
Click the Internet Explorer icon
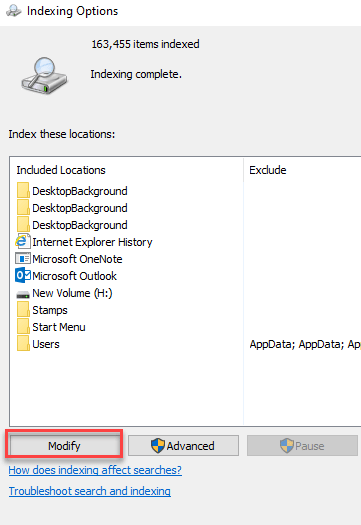point(23,241)
